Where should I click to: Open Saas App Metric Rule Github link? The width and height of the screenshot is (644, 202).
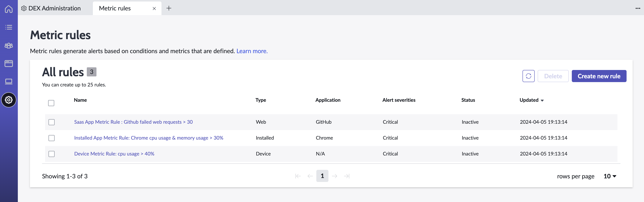133,122
